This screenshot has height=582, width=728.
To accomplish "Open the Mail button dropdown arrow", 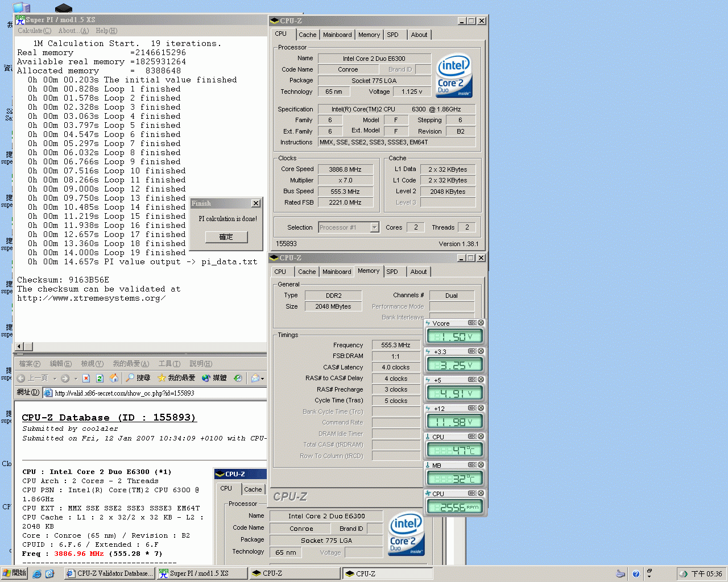I will (x=262, y=378).
